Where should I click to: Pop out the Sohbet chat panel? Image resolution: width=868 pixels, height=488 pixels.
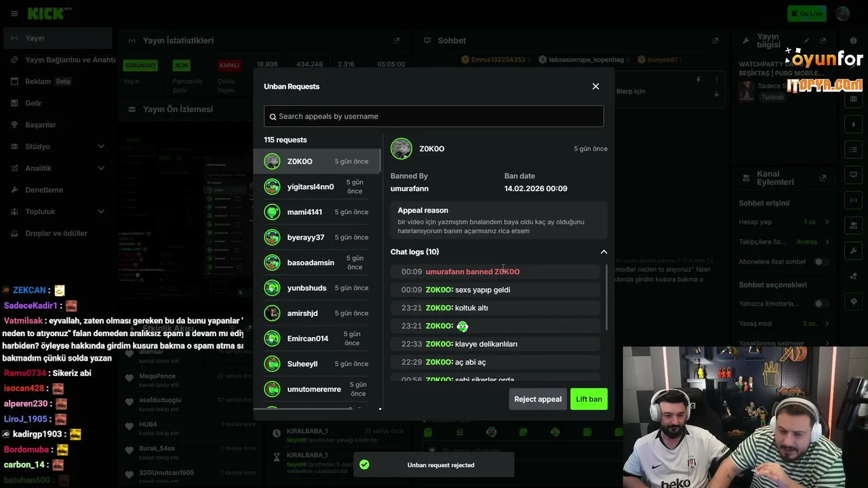(x=715, y=41)
